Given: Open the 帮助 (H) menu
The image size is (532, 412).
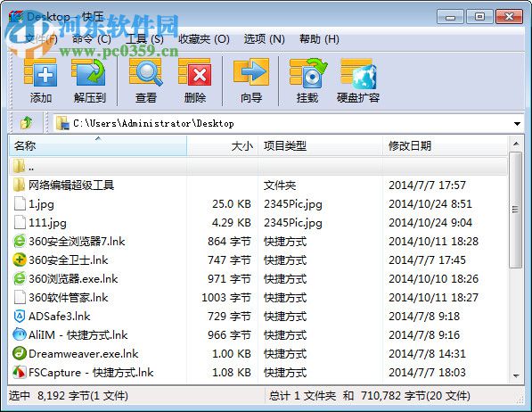Looking at the screenshot, I should [x=319, y=39].
